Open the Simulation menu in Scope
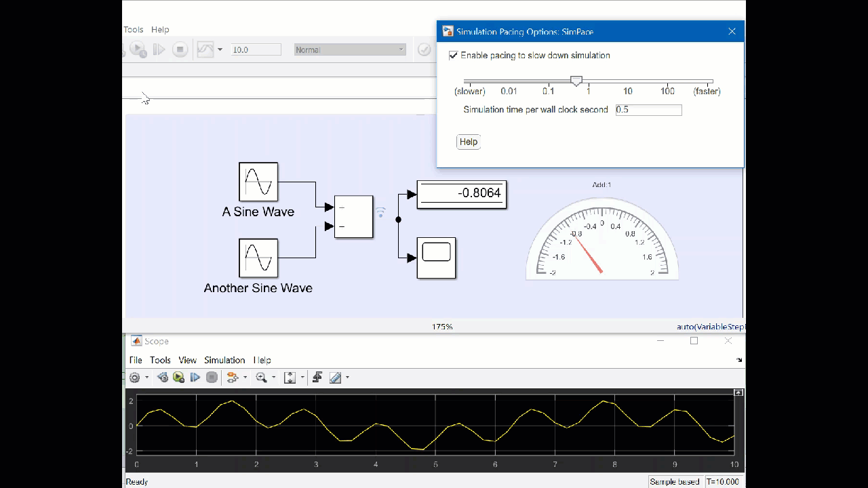Image resolution: width=868 pixels, height=488 pixels. point(224,360)
